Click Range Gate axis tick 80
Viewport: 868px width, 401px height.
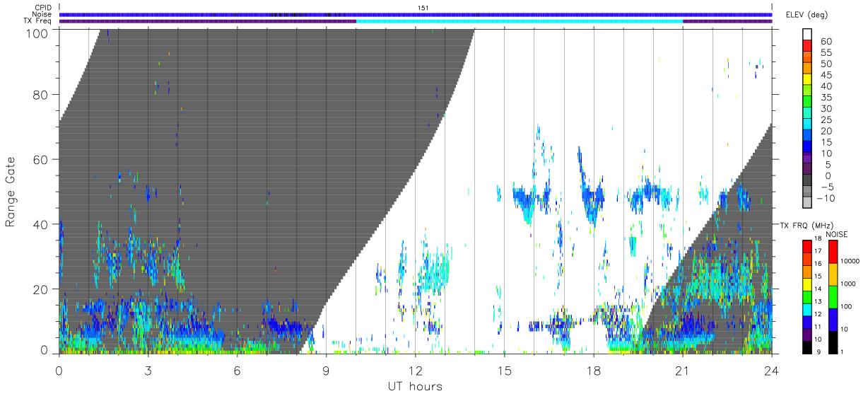(x=41, y=94)
